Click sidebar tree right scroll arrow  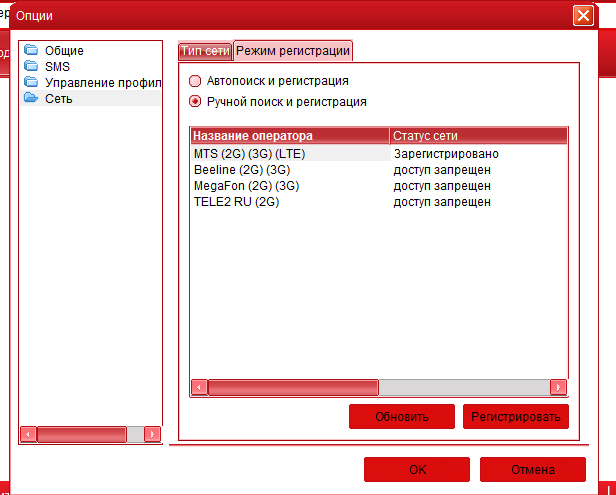coord(152,434)
